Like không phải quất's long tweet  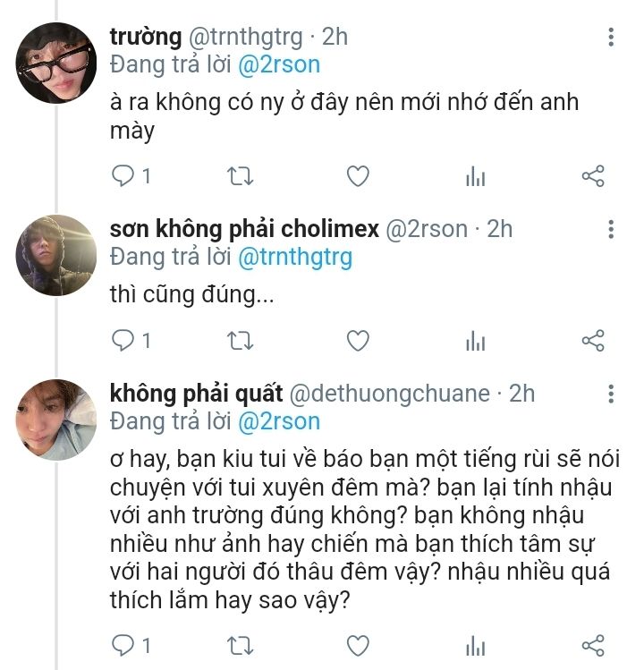tap(358, 645)
